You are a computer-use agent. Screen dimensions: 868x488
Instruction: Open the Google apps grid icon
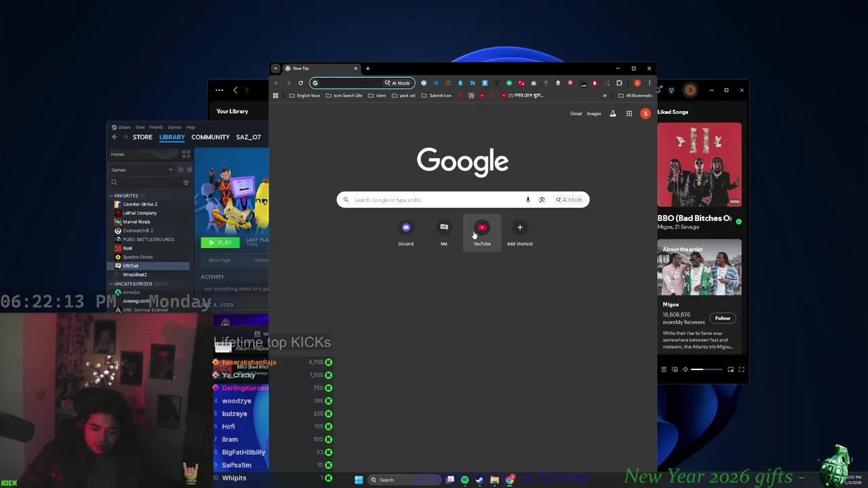click(629, 114)
